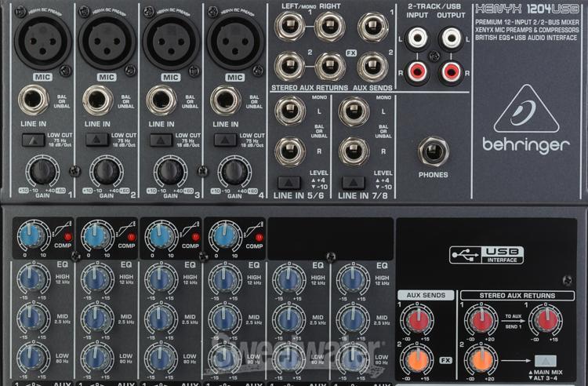Click channel 4 COMP knob

coord(225,236)
